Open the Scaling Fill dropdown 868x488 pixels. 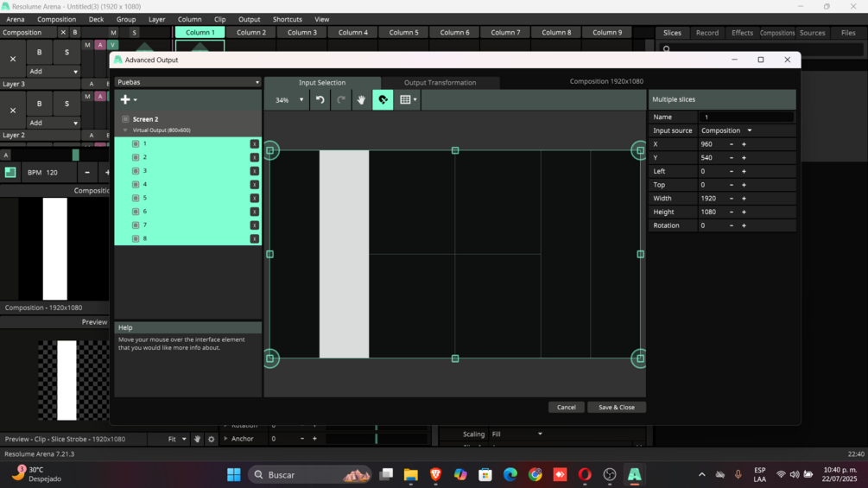[x=517, y=434]
